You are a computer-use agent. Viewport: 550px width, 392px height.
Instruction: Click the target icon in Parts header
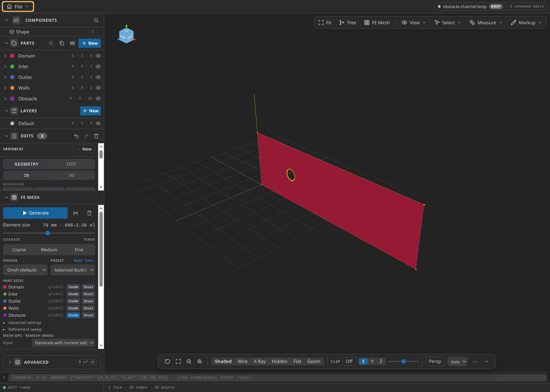(51, 43)
